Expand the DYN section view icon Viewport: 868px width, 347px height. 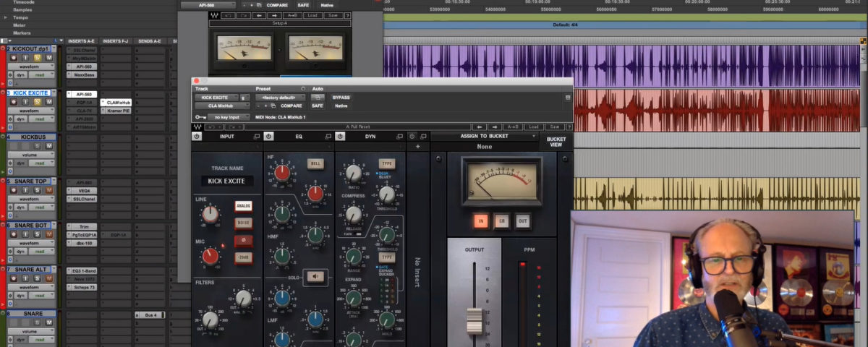(x=400, y=136)
